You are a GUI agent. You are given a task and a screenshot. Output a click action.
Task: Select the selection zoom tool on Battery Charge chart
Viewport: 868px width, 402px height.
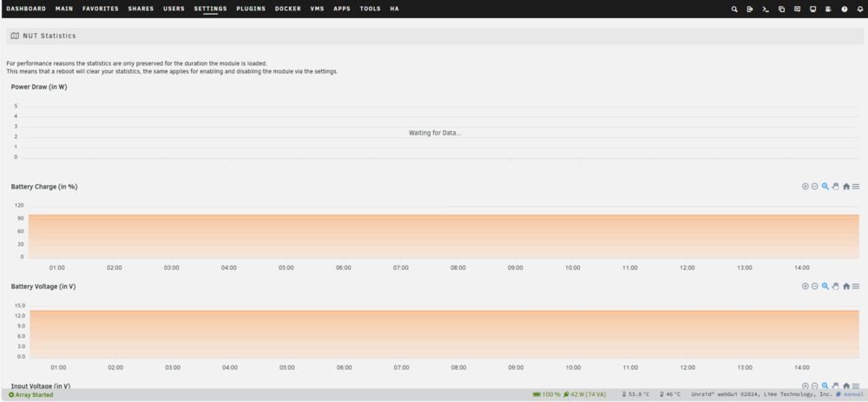click(x=825, y=187)
